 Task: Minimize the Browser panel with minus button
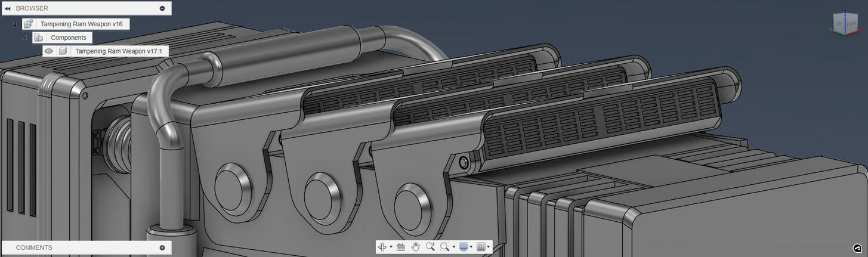[162, 8]
